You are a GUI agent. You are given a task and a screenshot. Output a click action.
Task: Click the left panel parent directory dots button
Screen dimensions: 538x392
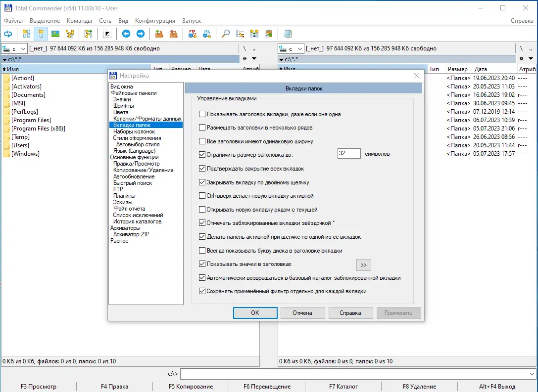point(254,48)
